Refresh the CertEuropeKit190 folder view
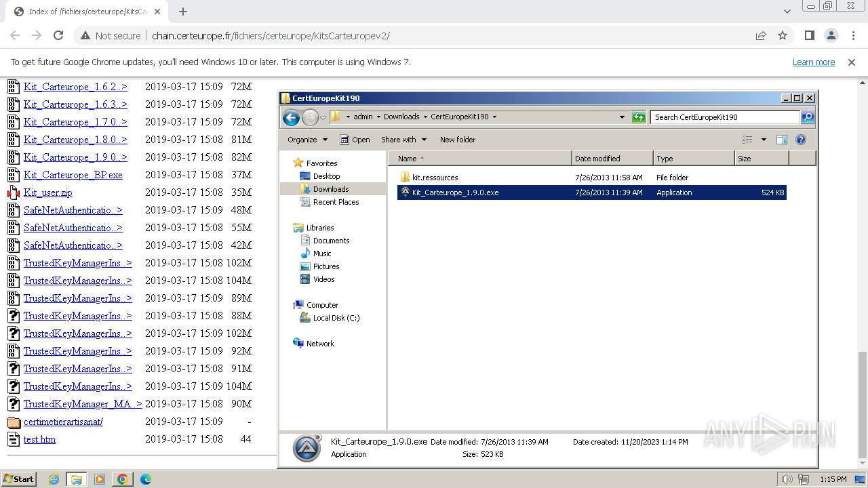The image size is (868, 488). tap(639, 117)
